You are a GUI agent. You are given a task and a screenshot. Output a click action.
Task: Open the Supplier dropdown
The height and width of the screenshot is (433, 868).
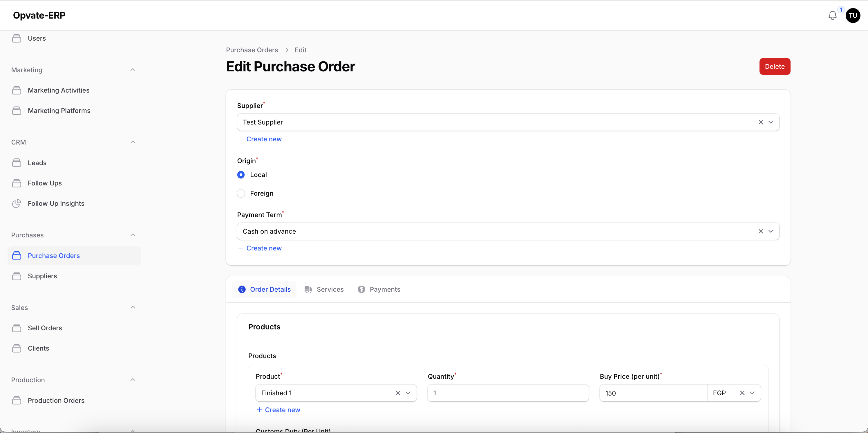click(771, 122)
